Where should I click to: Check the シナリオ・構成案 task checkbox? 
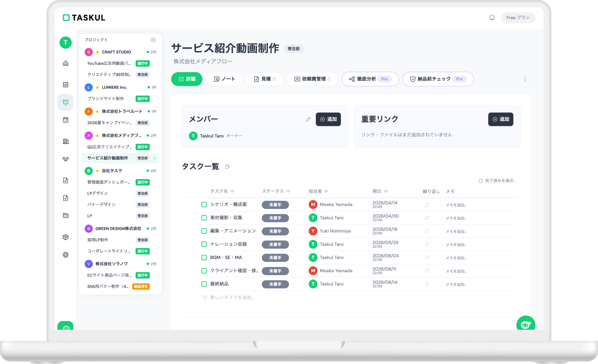click(204, 204)
